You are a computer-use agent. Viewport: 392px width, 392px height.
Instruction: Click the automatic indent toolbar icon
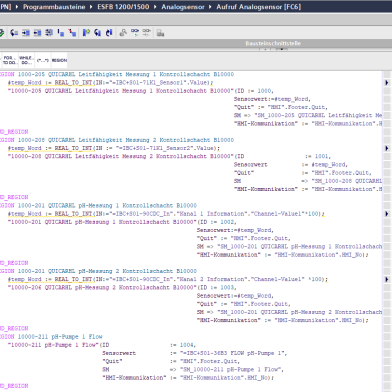tap(49, 33)
